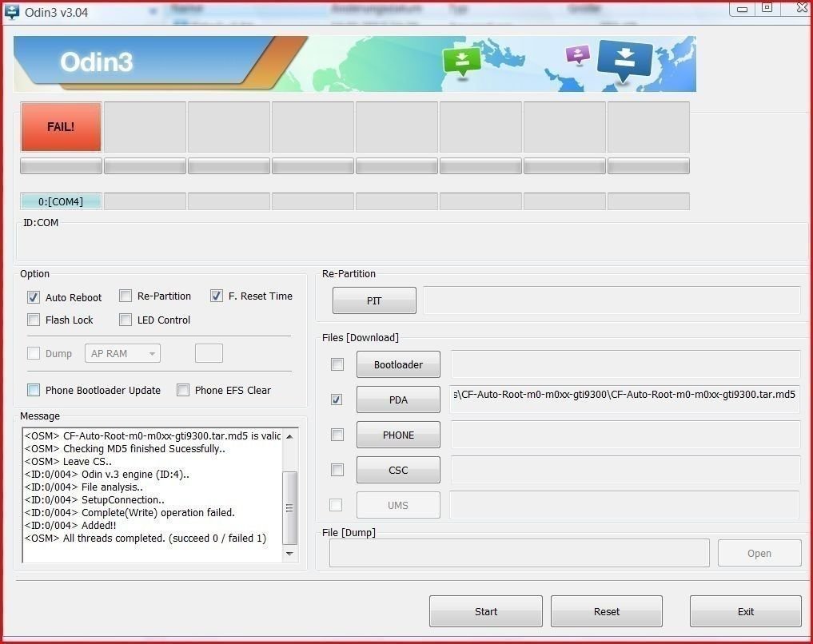Click the Message log scrollbar thumb

(x=290, y=508)
